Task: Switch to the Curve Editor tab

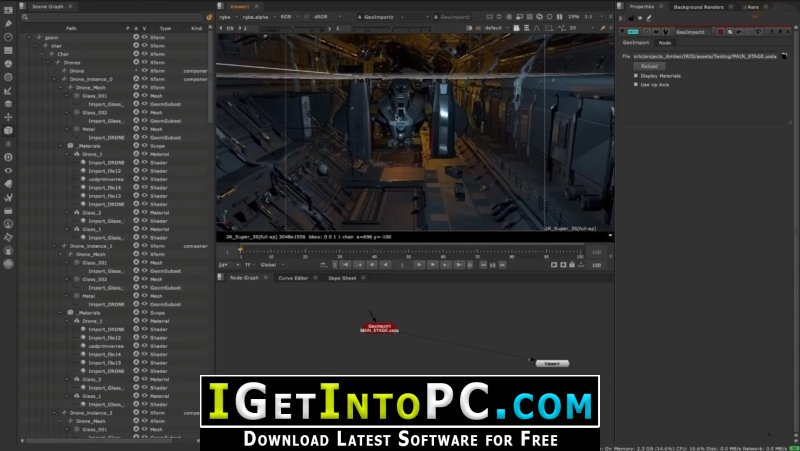Action: coord(293,278)
